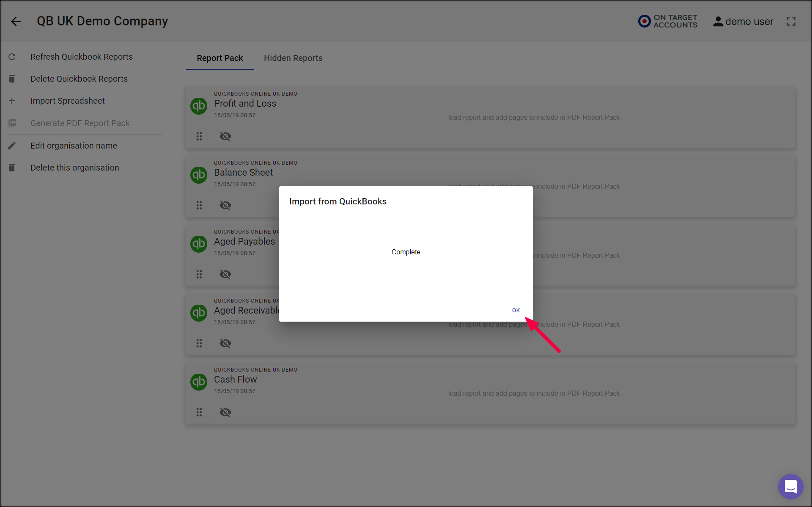The height and width of the screenshot is (507, 812).
Task: Click the PDF icon for Generate Report Pack
Action: (x=12, y=123)
